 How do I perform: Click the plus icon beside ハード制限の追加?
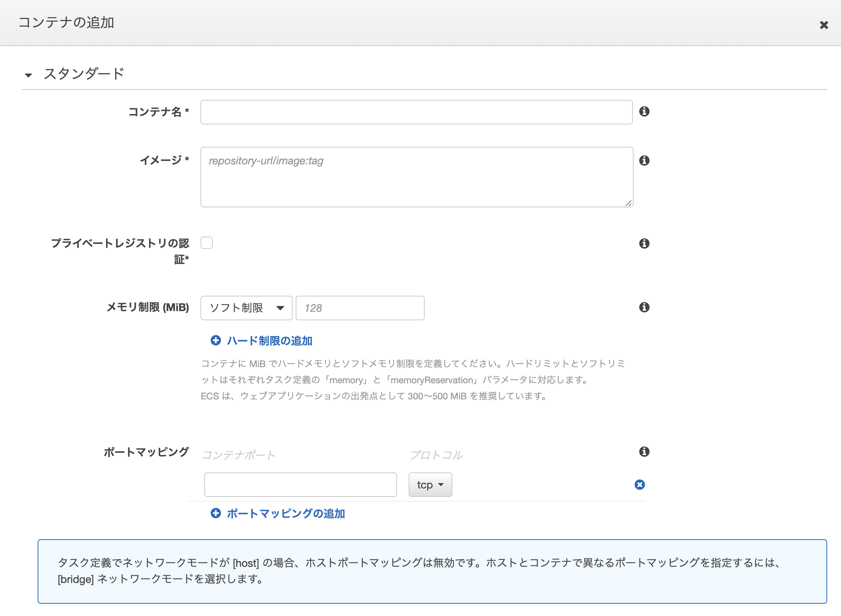click(216, 340)
